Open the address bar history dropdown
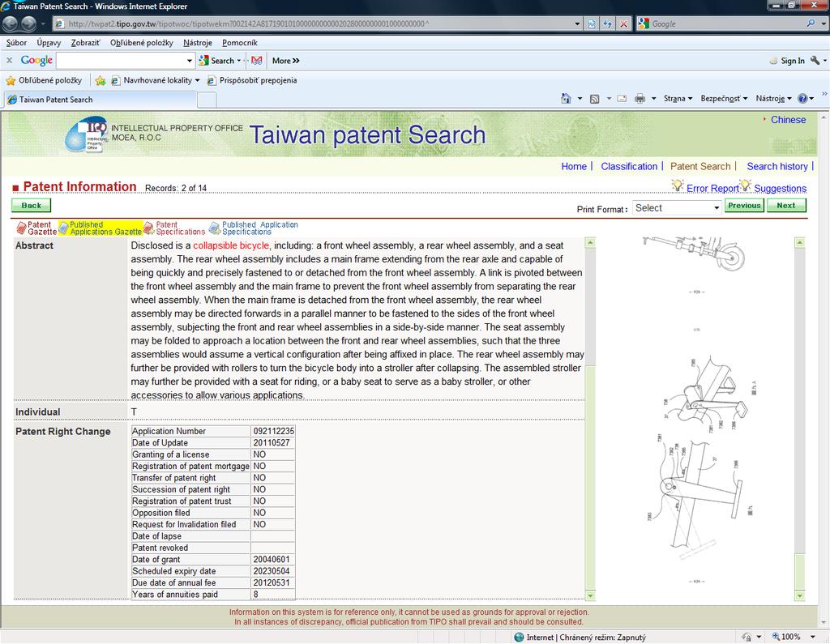Screen dimensions: 830x644 [x=577, y=23]
